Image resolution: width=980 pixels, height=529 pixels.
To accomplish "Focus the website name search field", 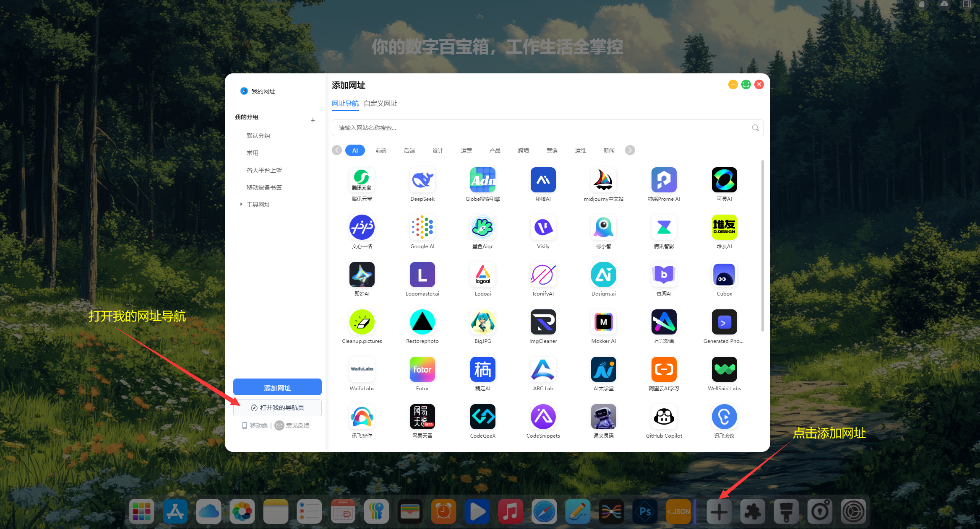I will point(547,128).
